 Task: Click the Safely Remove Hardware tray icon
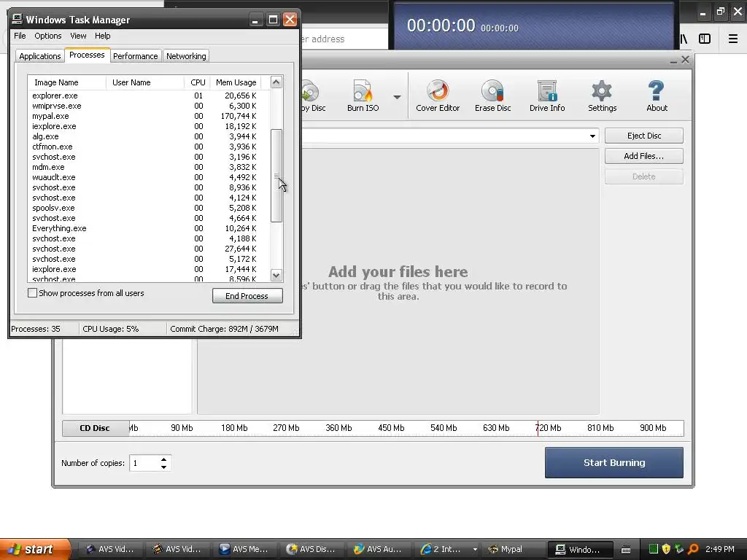pyautogui.click(x=679, y=549)
